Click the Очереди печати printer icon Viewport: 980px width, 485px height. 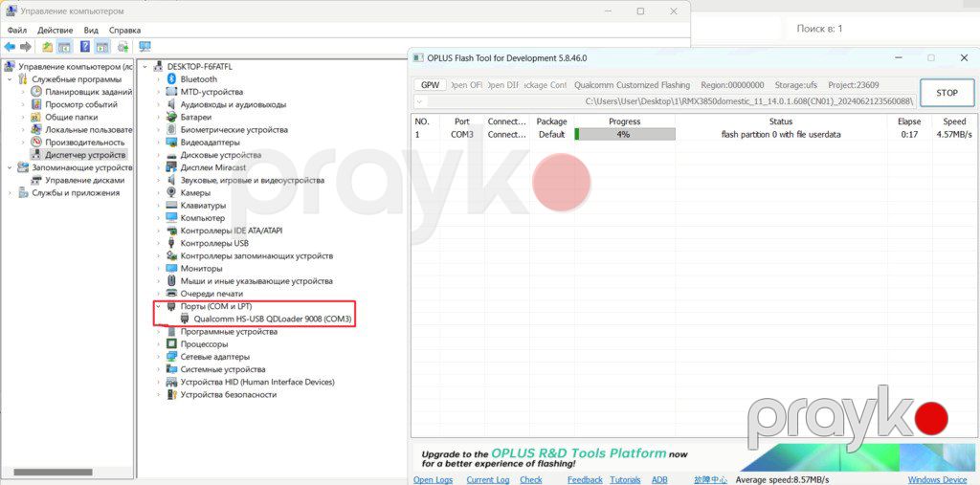(172, 294)
